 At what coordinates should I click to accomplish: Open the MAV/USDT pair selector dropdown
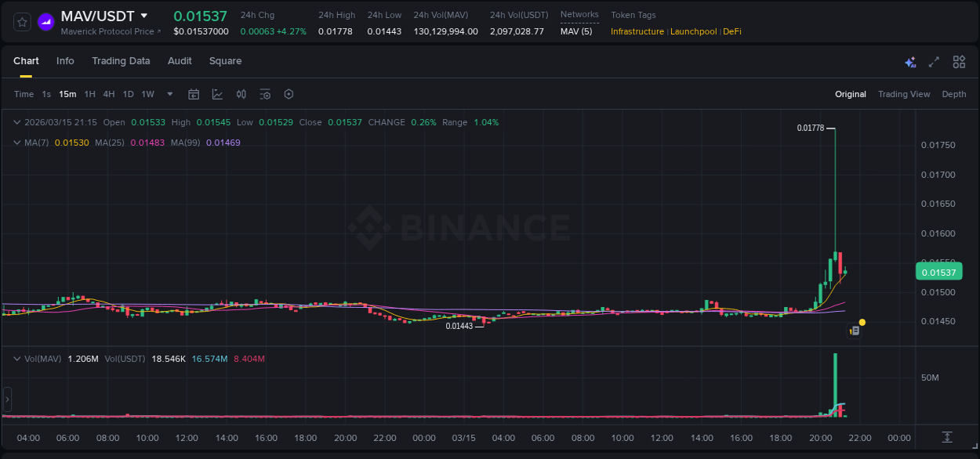(143, 15)
